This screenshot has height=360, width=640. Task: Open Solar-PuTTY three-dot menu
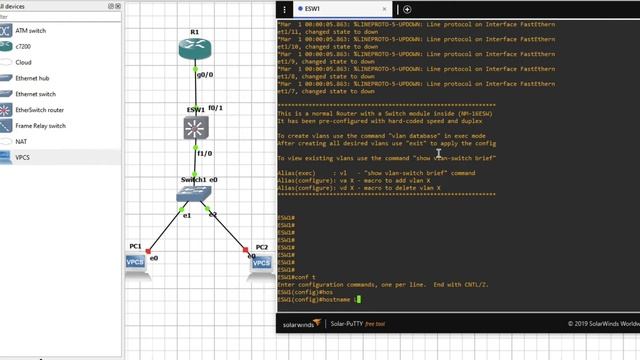(x=284, y=9)
